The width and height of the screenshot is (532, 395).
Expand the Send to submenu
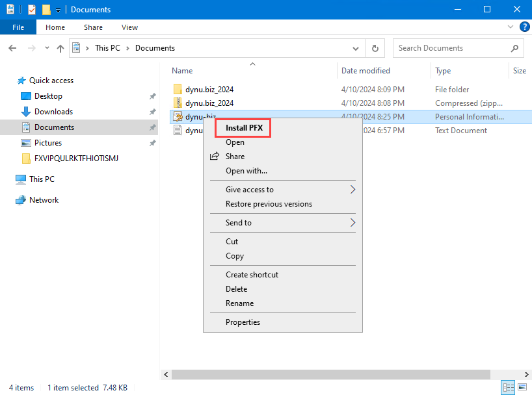[x=283, y=223]
